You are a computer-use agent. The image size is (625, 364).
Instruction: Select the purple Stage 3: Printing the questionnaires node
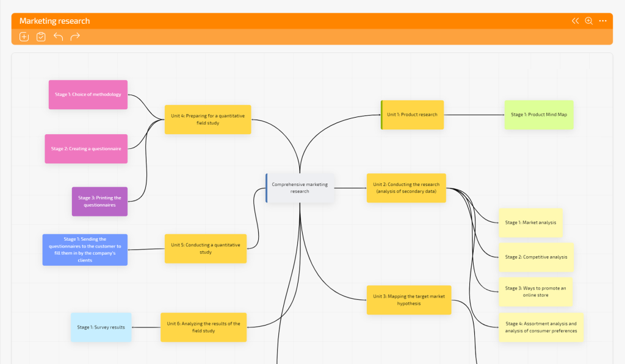pos(99,201)
